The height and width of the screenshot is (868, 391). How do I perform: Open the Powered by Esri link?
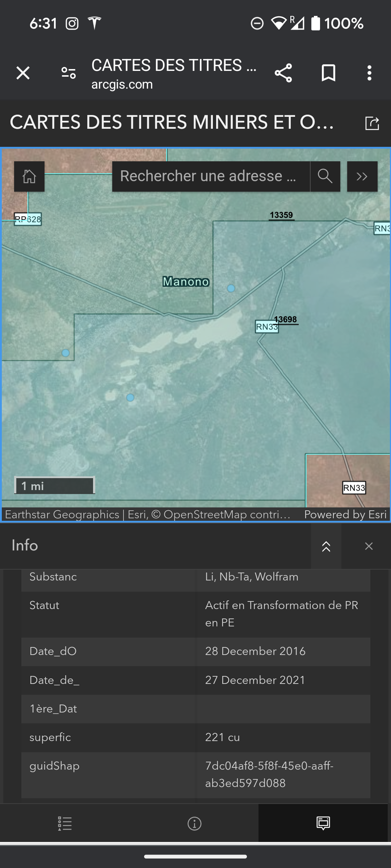pyautogui.click(x=345, y=514)
